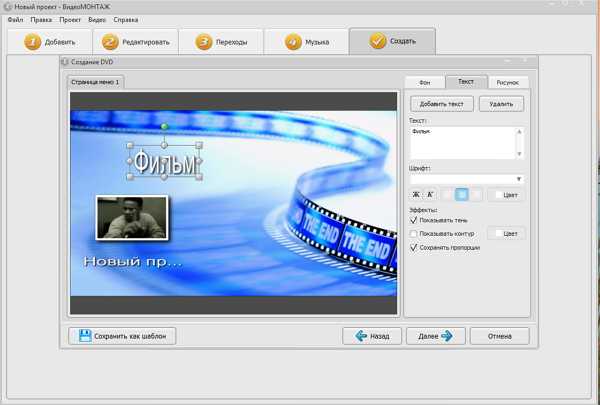Enable the Показывать контур checkbox
The height and width of the screenshot is (405, 600).
coord(414,234)
